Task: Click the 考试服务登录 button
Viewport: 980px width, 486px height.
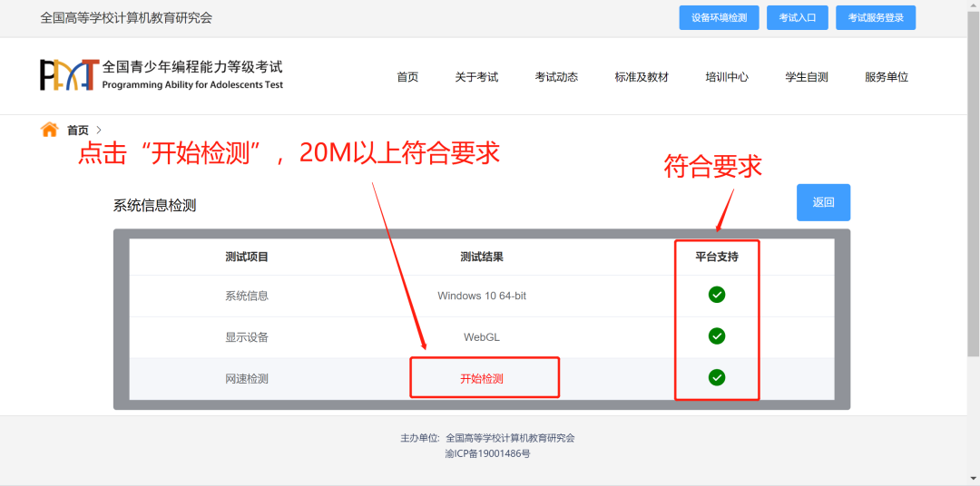Action: pyautogui.click(x=876, y=18)
